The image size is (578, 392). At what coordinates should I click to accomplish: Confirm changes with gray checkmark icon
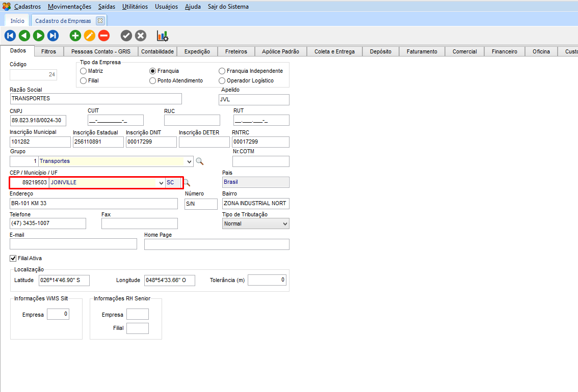point(126,36)
